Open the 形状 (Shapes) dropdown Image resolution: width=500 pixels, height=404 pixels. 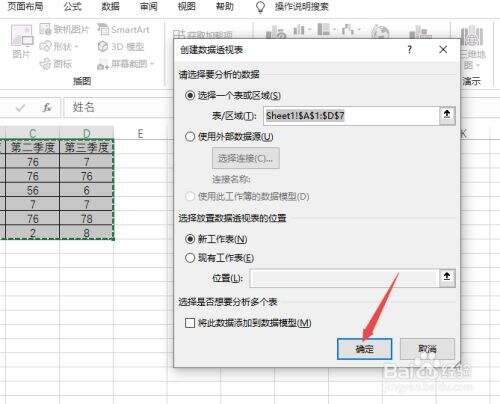[59, 46]
